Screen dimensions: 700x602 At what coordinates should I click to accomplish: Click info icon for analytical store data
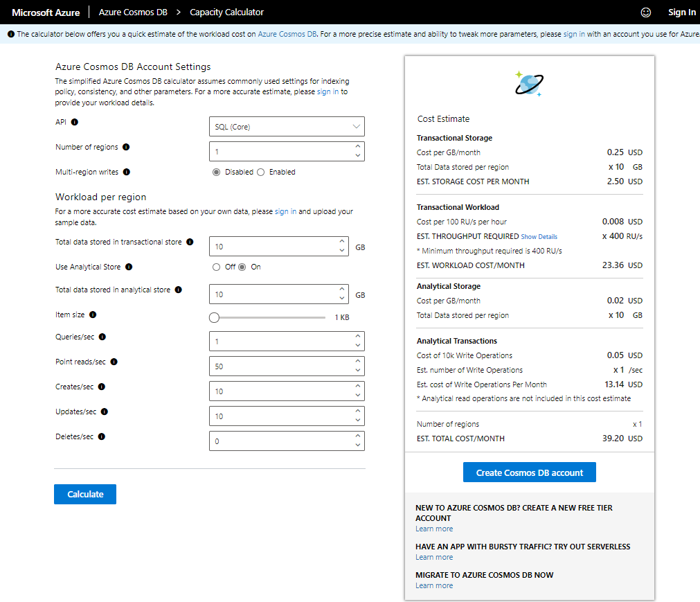(x=178, y=290)
